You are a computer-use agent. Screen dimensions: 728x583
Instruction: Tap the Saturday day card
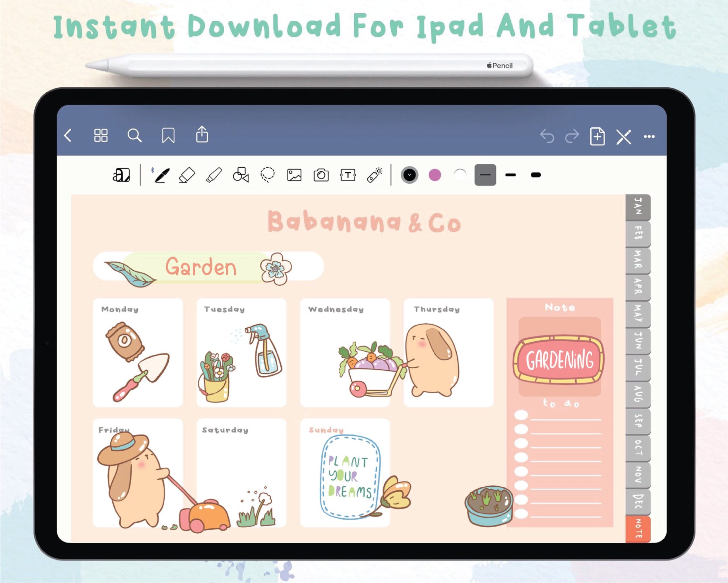pos(241,473)
